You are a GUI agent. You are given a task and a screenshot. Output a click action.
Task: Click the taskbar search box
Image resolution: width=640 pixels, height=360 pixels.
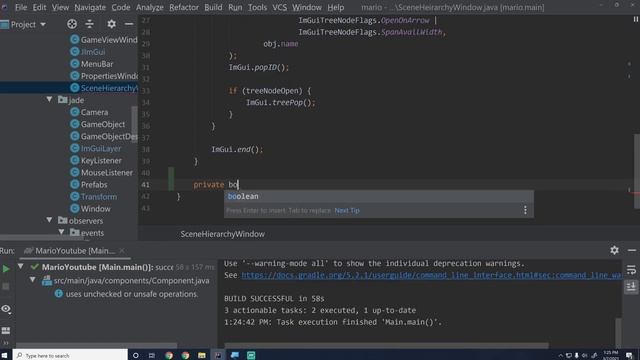click(70, 355)
